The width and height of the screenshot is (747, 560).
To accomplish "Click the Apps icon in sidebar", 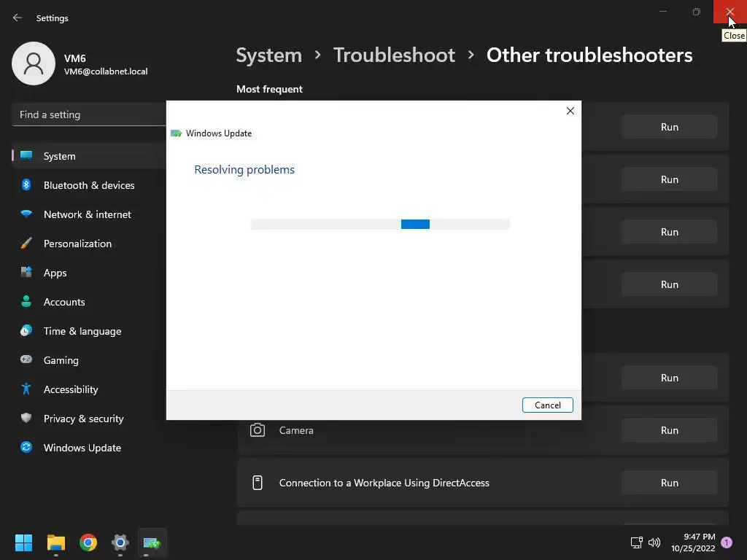I will coord(26,273).
